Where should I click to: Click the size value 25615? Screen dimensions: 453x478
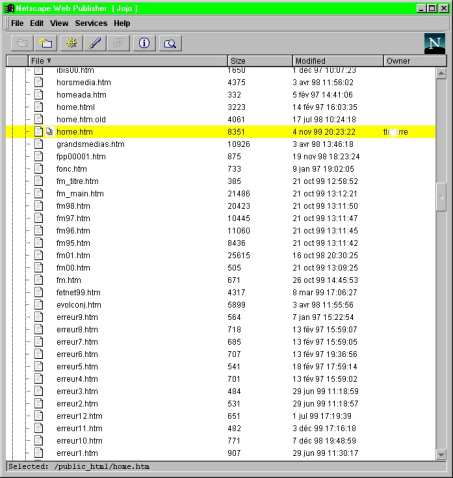point(239,255)
